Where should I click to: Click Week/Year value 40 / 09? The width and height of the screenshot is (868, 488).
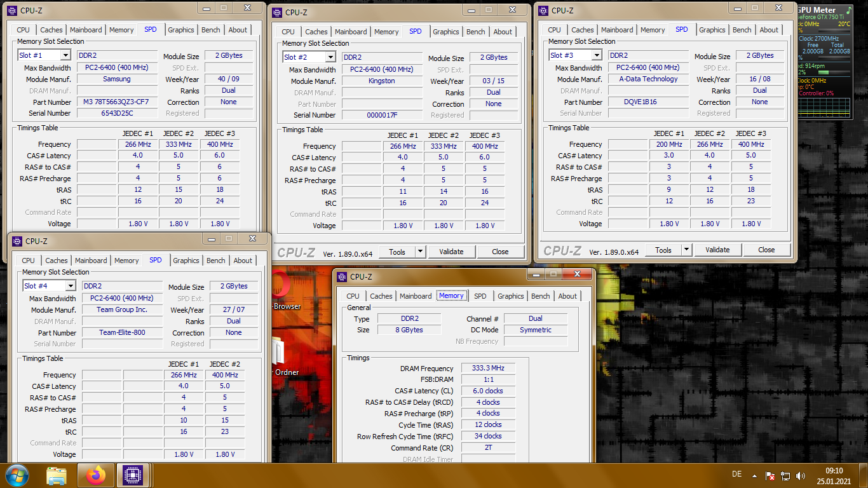coord(228,79)
